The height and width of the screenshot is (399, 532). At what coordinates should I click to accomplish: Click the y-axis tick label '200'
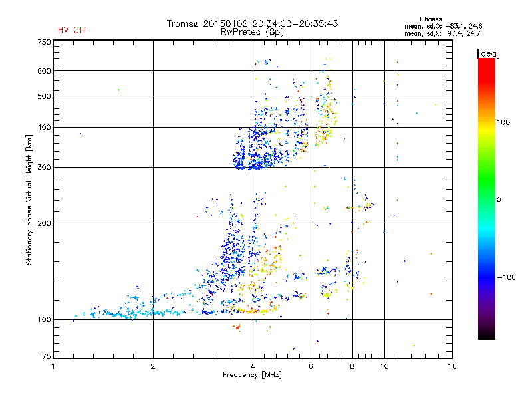coord(44,223)
